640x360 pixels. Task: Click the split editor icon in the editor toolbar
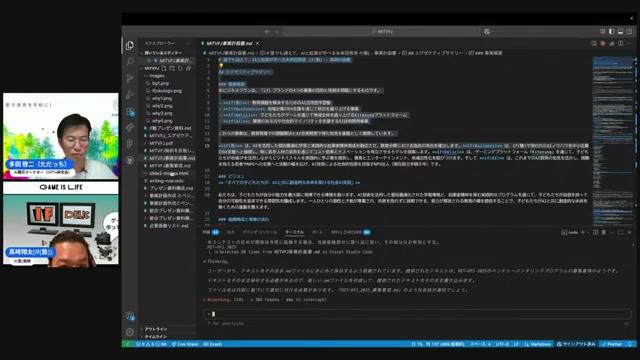pyautogui.click(x=620, y=43)
